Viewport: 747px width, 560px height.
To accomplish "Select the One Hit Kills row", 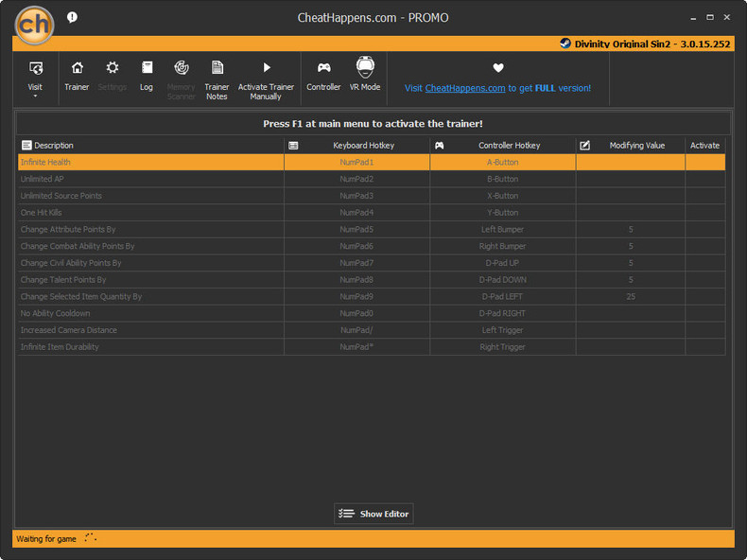I will click(x=372, y=213).
